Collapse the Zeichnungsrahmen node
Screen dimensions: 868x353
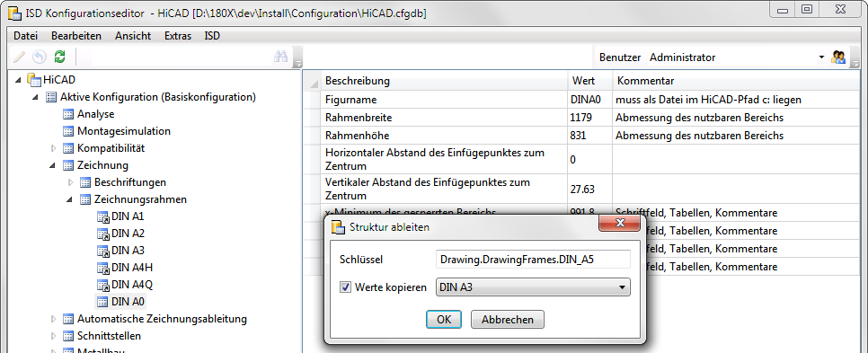click(x=70, y=199)
